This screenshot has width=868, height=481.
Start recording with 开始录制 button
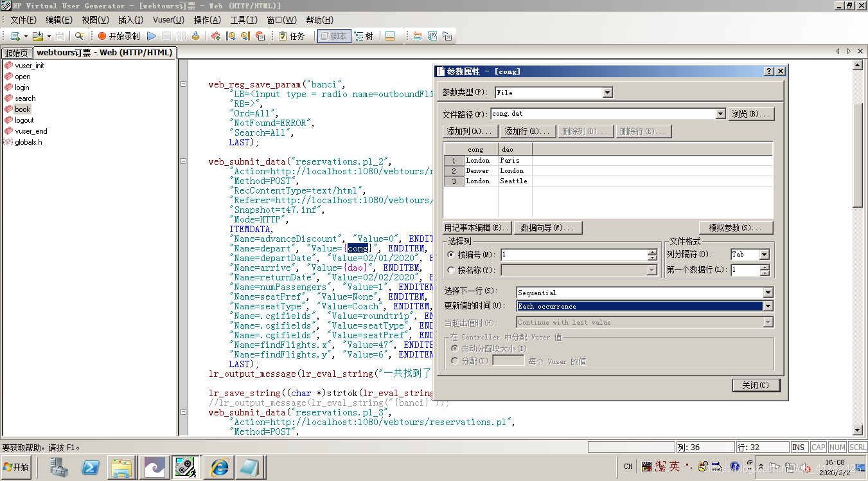point(119,36)
